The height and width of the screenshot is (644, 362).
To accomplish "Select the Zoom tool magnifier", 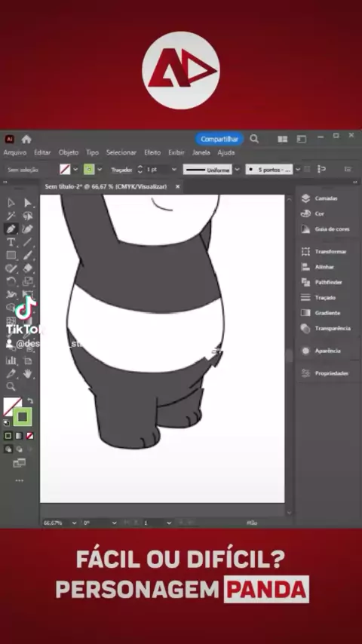I will pyautogui.click(x=11, y=387).
